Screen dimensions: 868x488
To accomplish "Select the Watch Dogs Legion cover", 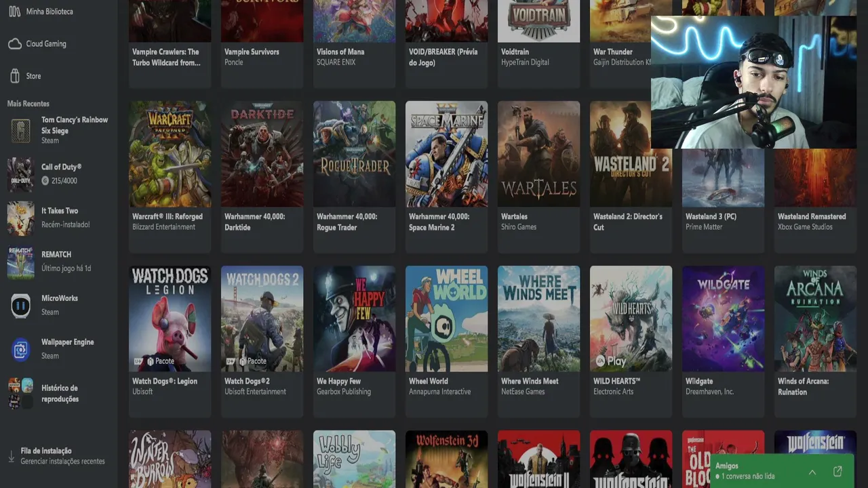I will [x=170, y=319].
